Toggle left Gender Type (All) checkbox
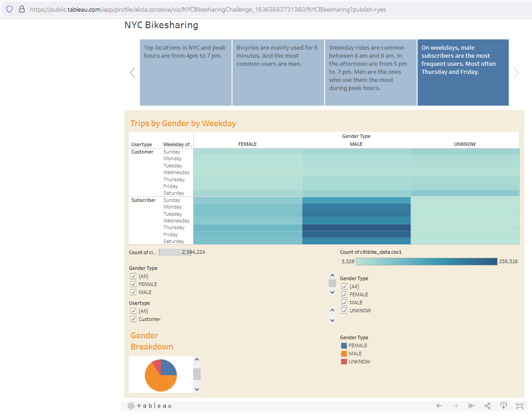Screen dimensions: 532x418 coord(133,276)
